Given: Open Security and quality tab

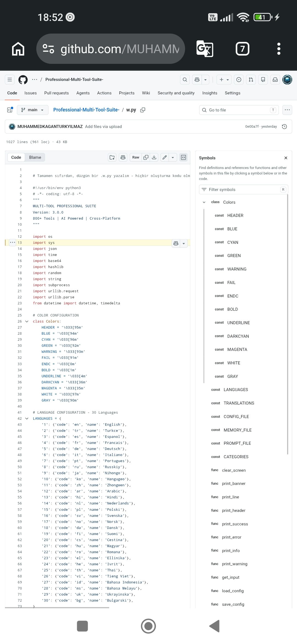Looking at the screenshot, I should [176, 93].
